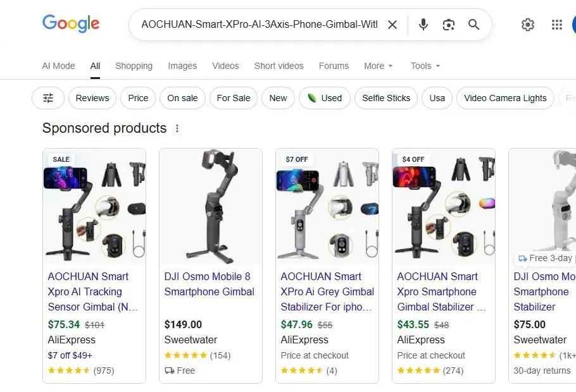Expand the Tools menu
The width and height of the screenshot is (576, 392).
[x=425, y=66]
